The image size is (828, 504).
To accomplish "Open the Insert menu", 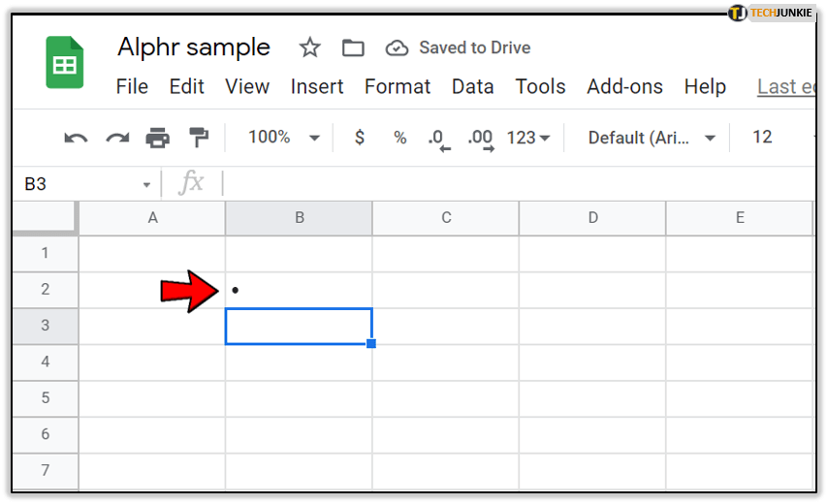I will (317, 86).
